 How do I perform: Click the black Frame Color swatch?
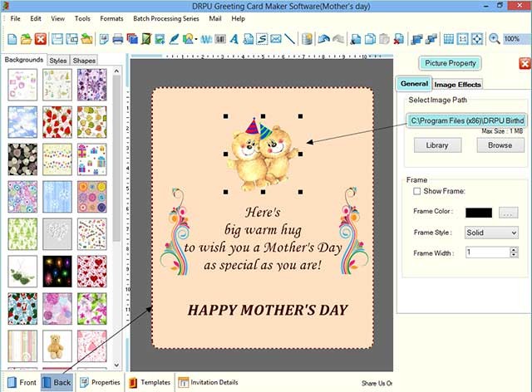[x=479, y=213]
